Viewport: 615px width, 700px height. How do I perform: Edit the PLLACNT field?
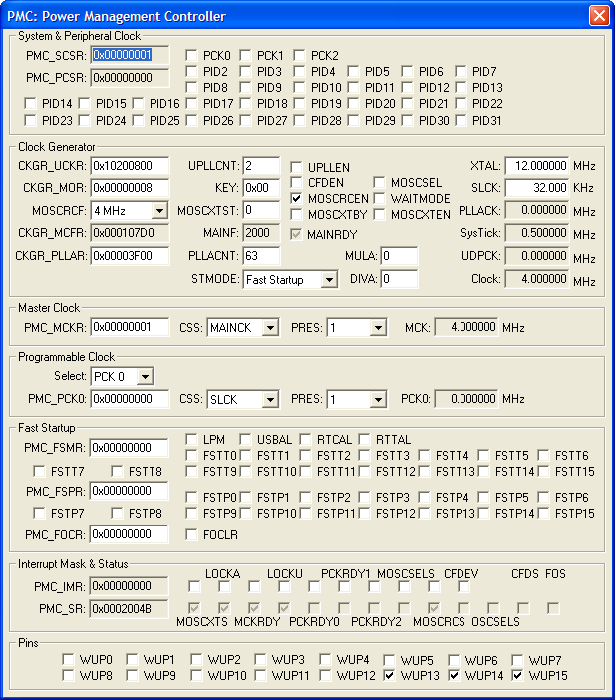tap(261, 256)
